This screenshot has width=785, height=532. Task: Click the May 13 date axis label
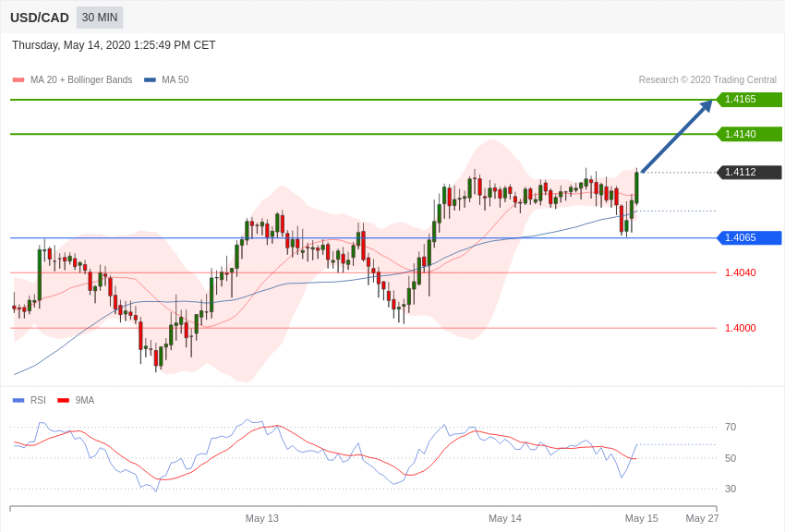click(262, 518)
